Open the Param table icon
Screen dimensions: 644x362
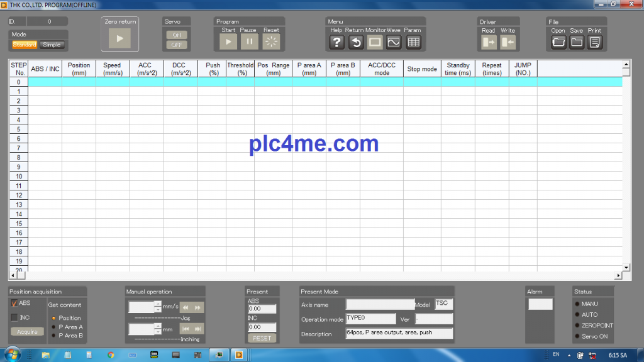click(413, 42)
